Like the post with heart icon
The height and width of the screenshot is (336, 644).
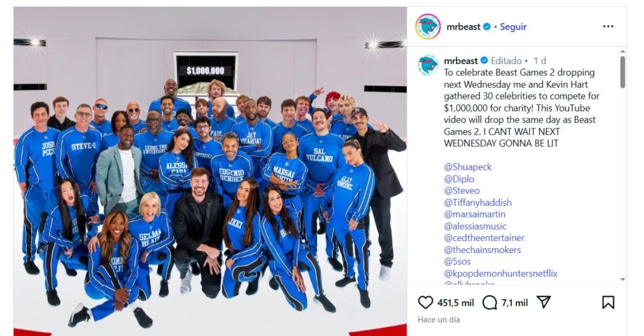point(426,303)
